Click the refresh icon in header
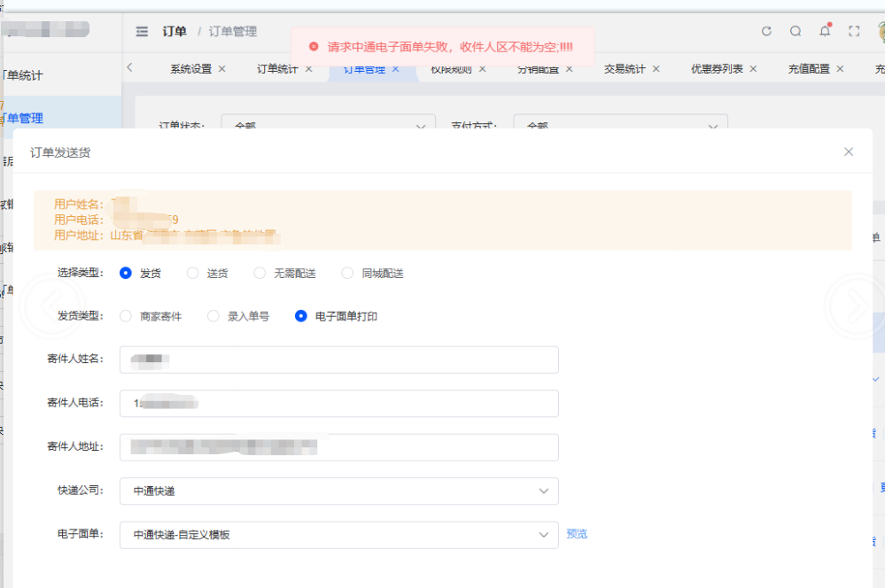Viewport: 885px width, 588px height. (x=766, y=31)
